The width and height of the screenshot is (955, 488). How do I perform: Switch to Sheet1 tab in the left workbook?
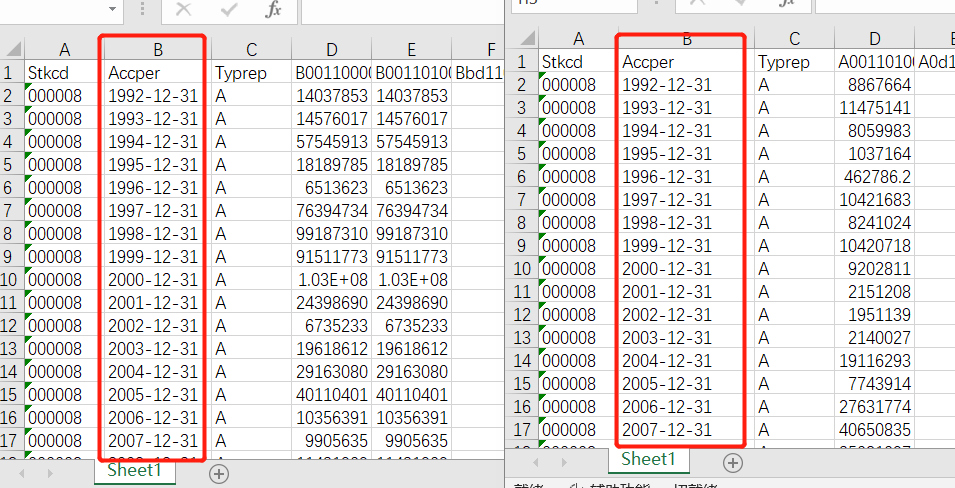coord(134,470)
